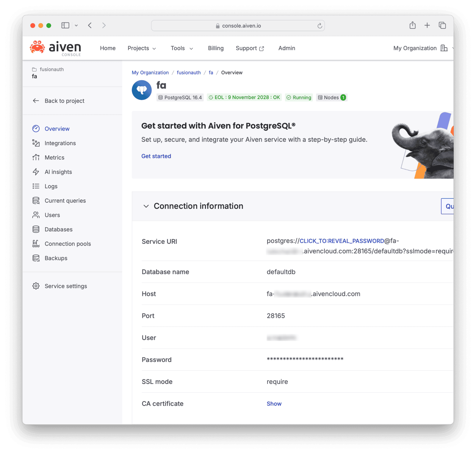Screen dimensions: 476x454
Task: Click the Service settings gear icon
Action: [36, 286]
